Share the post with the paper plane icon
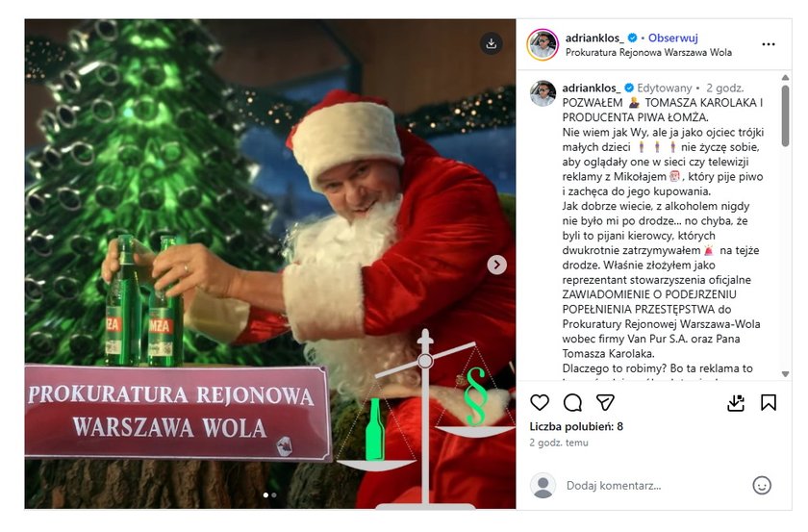The image size is (808, 532). (x=605, y=403)
